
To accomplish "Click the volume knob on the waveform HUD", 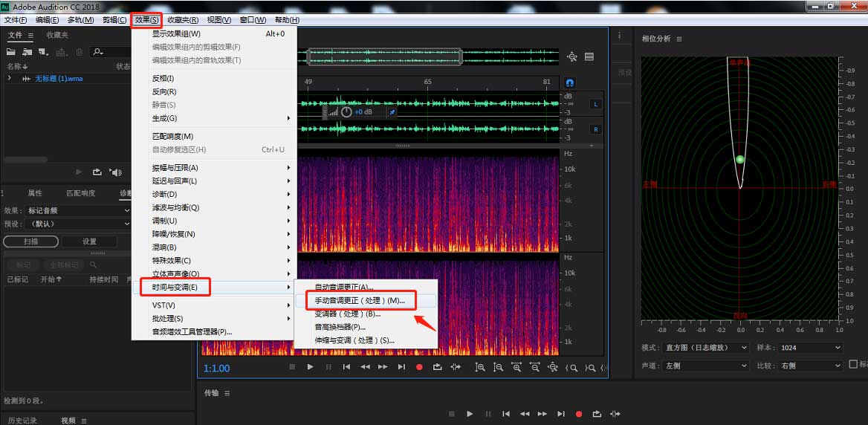I will 346,112.
